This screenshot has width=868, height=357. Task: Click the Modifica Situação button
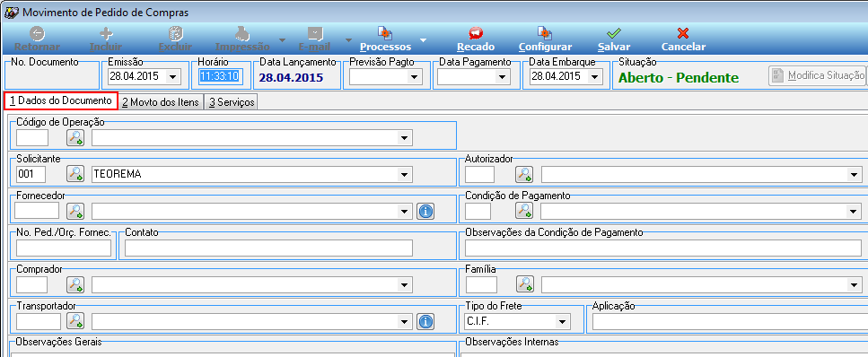[x=817, y=76]
